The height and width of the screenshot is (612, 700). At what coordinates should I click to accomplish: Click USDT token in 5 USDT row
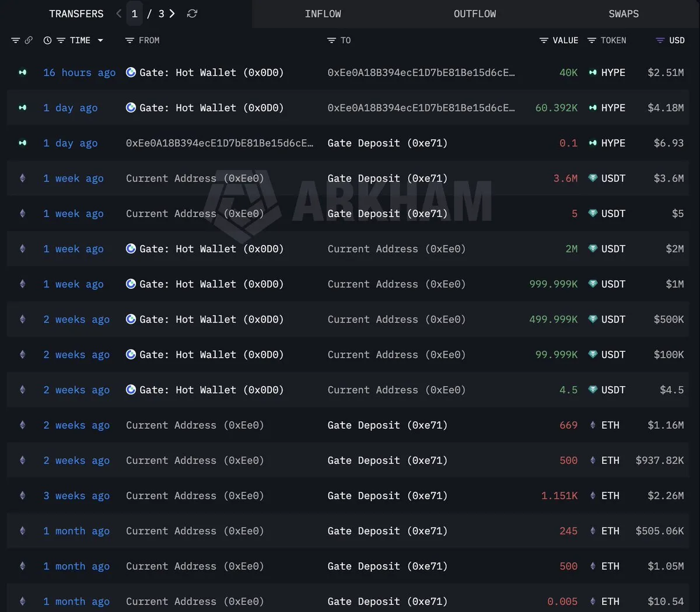[x=613, y=214]
